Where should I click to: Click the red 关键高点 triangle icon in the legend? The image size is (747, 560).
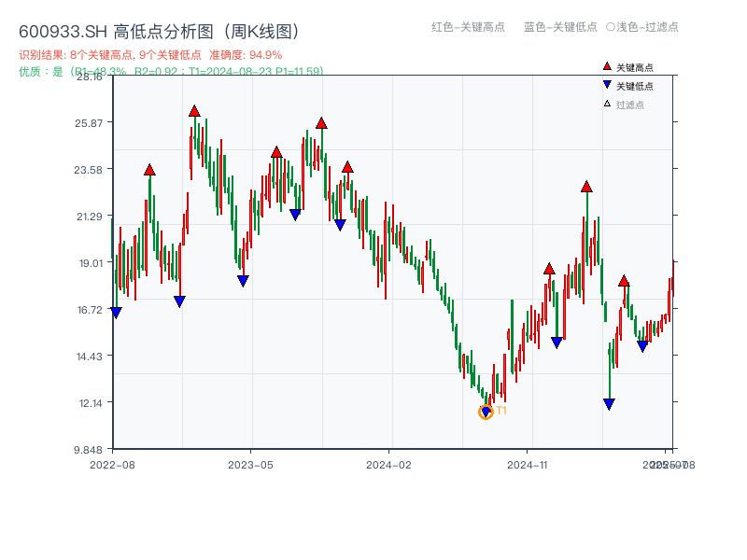tap(605, 65)
